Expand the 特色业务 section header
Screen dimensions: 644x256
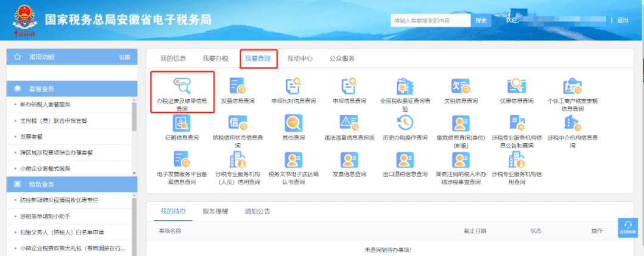[72, 184]
